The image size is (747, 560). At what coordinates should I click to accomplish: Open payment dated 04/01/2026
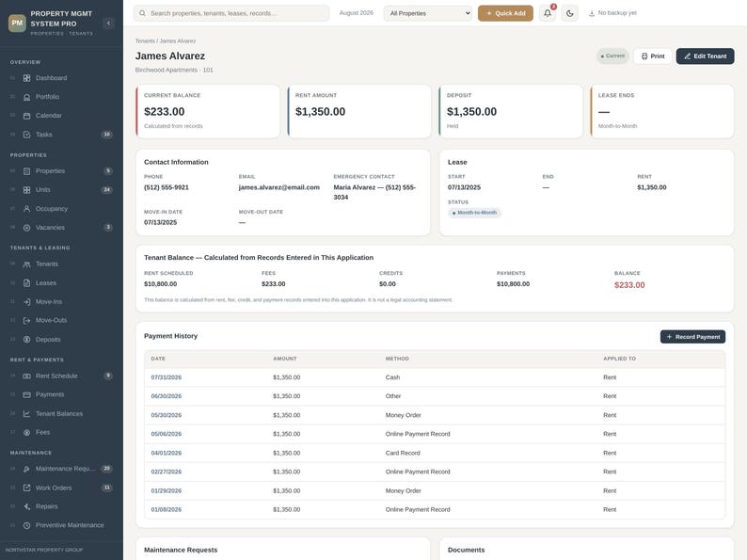(167, 454)
